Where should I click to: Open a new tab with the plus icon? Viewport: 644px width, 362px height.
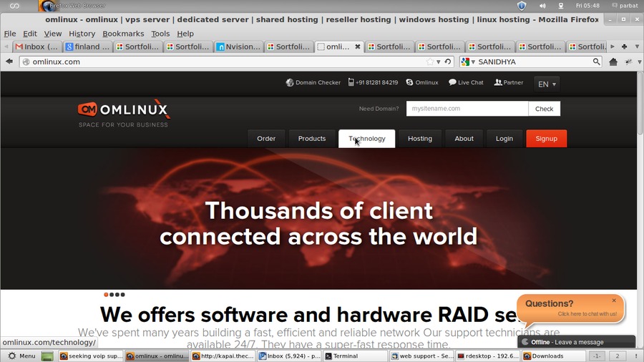click(x=624, y=47)
